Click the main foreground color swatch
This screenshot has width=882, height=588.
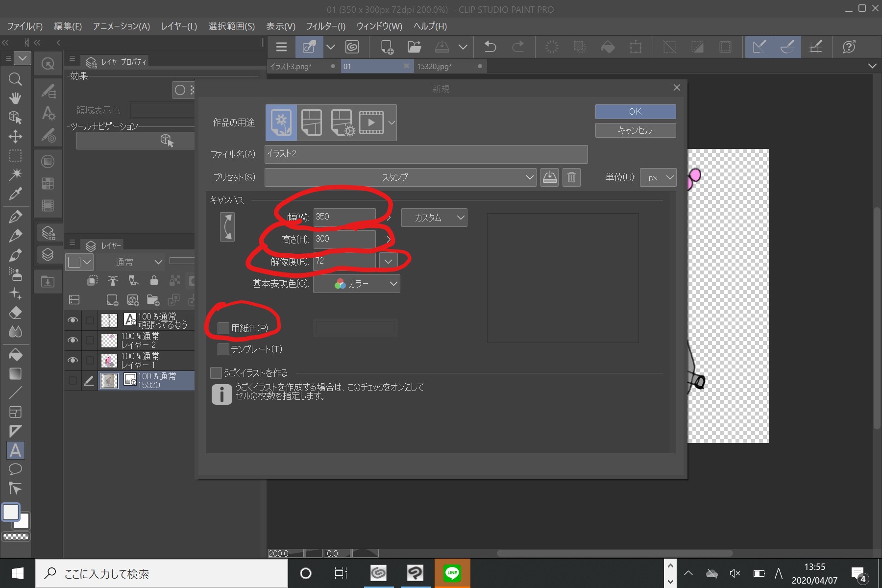point(11,512)
